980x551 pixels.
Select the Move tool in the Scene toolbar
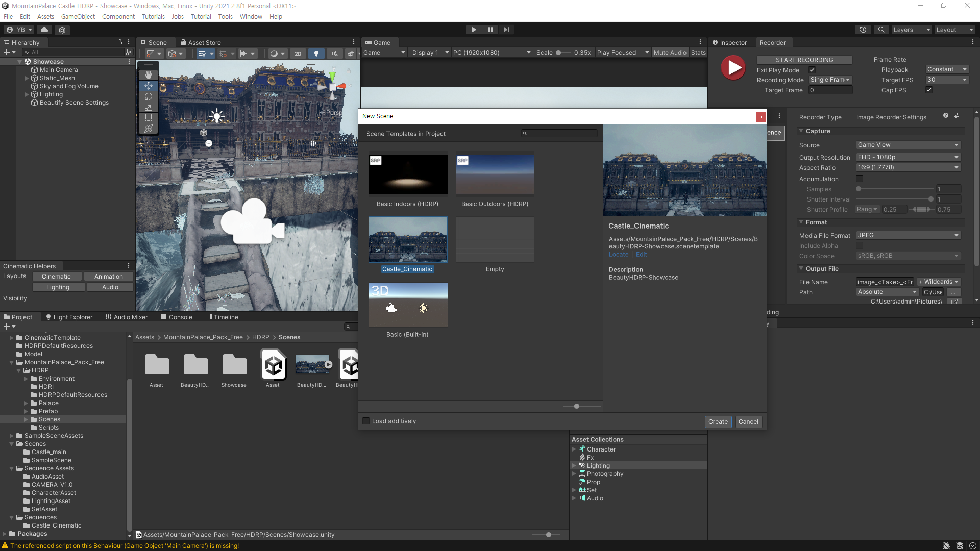click(148, 85)
